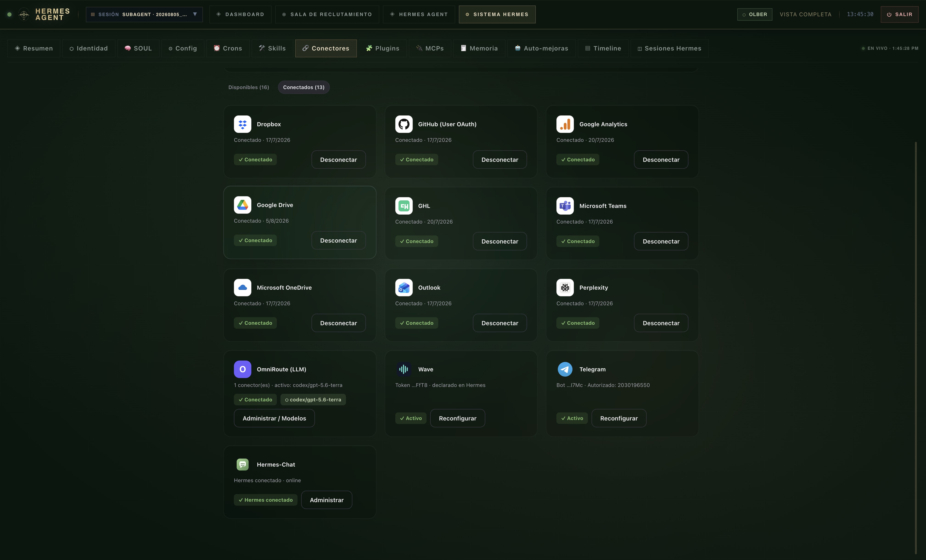Click the Sesiones Hermes tab
Screen dimensions: 926x560
pos(669,48)
